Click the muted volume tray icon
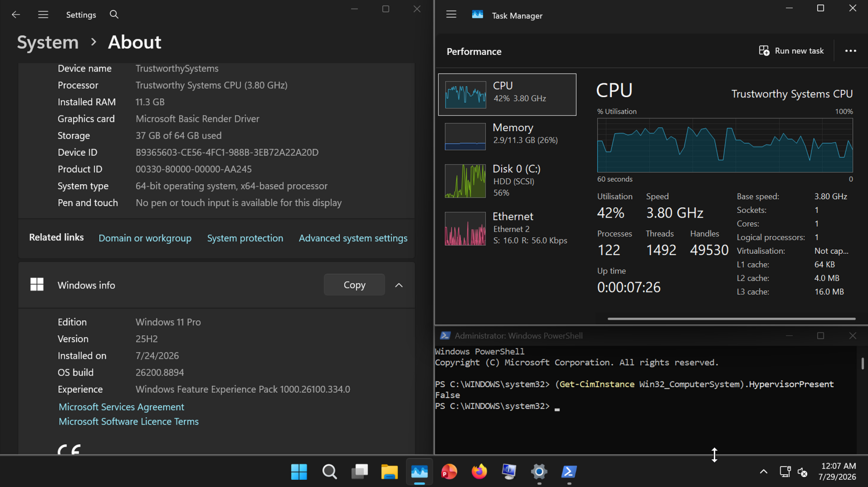This screenshot has height=487, width=868. pyautogui.click(x=802, y=472)
